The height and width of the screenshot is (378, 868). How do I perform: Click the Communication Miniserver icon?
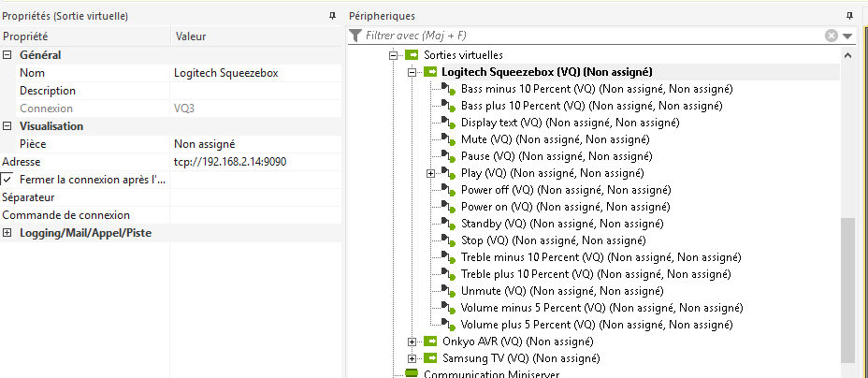pyautogui.click(x=412, y=373)
